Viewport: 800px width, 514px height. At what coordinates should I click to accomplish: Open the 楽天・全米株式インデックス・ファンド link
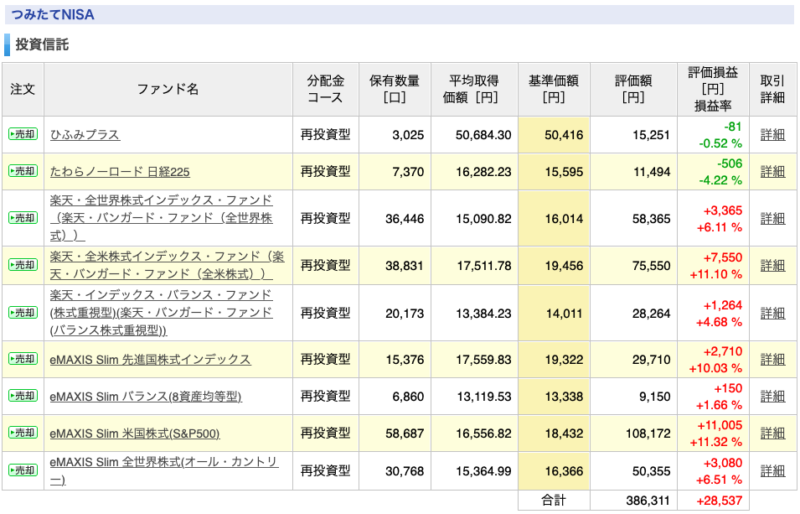point(167,265)
